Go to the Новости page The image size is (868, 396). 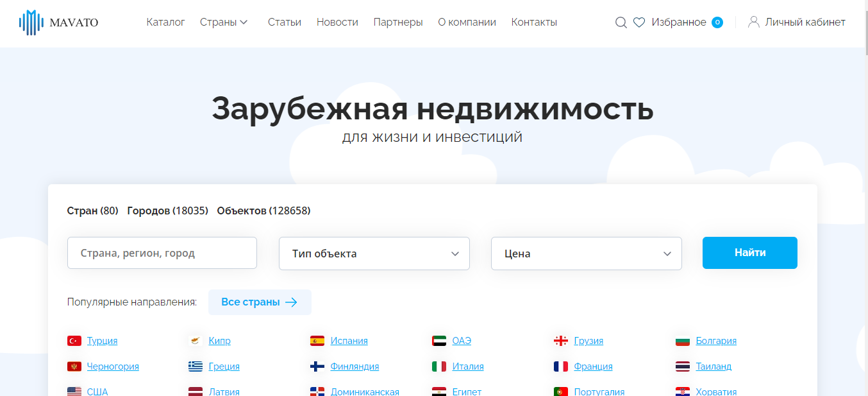[x=337, y=22]
